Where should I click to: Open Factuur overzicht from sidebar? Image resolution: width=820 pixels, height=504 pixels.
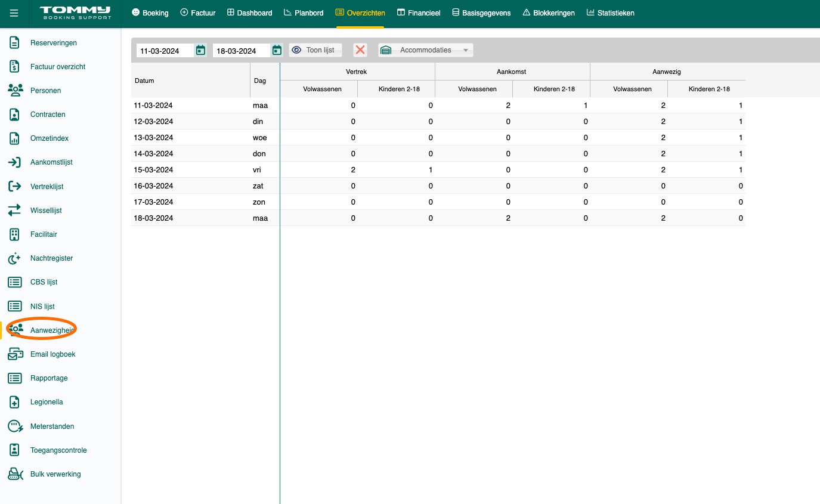pyautogui.click(x=58, y=67)
